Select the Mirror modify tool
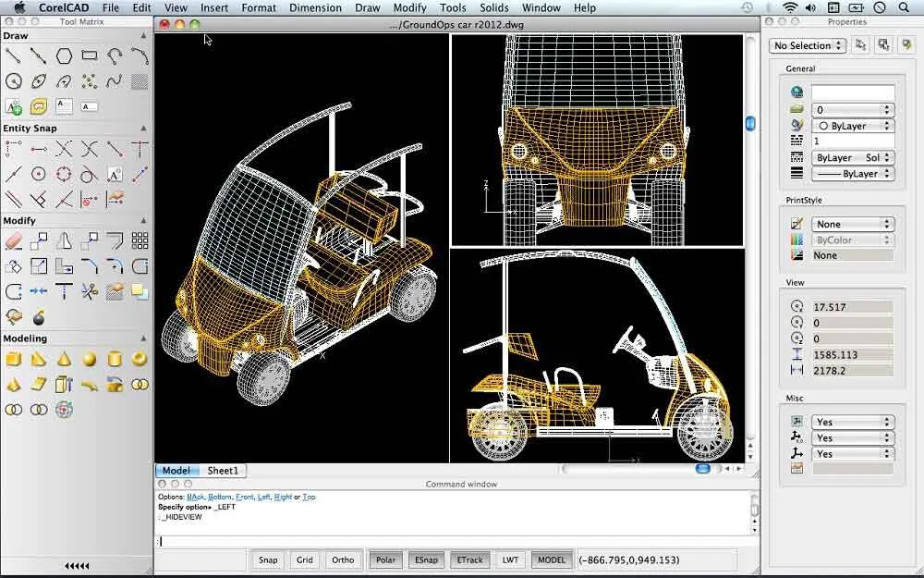The height and width of the screenshot is (578, 924). click(64, 240)
